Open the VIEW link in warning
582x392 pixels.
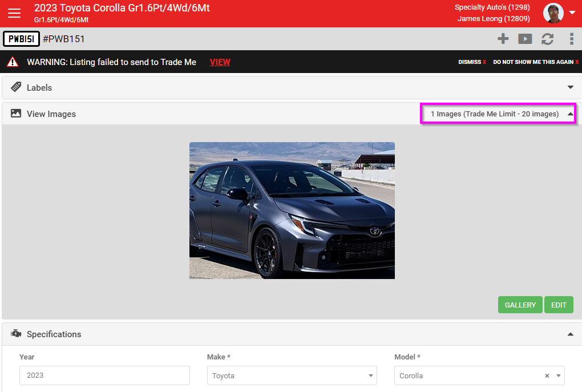(220, 62)
